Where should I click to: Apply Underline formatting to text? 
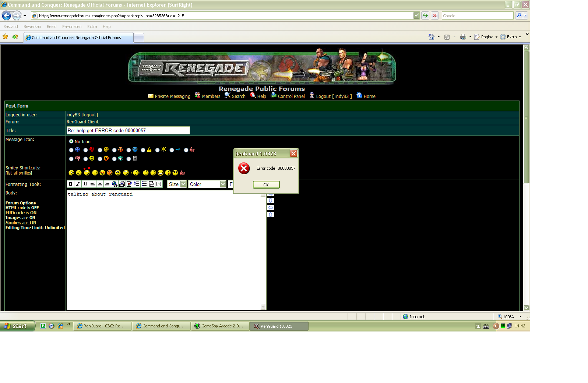(x=85, y=184)
